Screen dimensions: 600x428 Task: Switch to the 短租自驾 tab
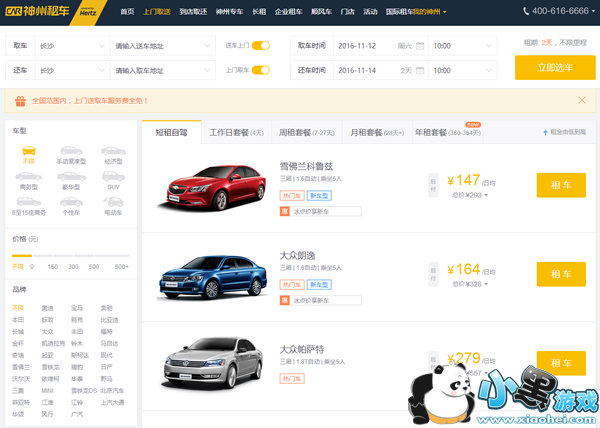(x=171, y=132)
